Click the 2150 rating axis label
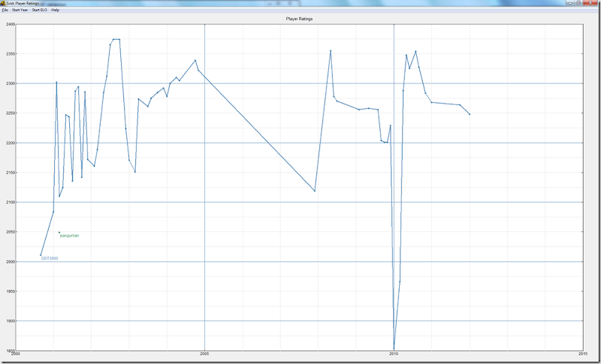This screenshot has width=601, height=364. pos(11,173)
